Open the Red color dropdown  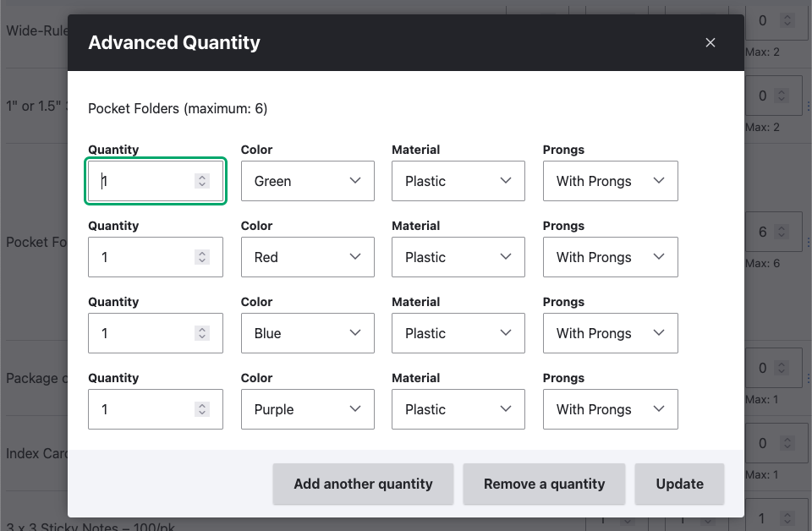pyautogui.click(x=307, y=257)
